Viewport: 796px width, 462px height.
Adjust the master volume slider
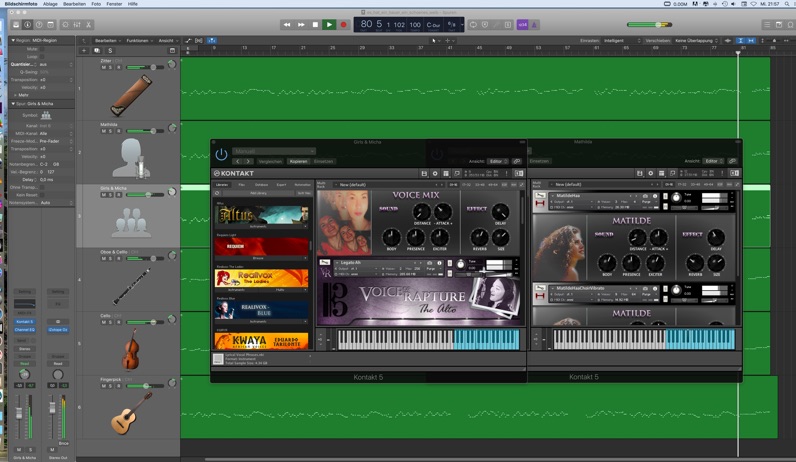click(x=649, y=24)
